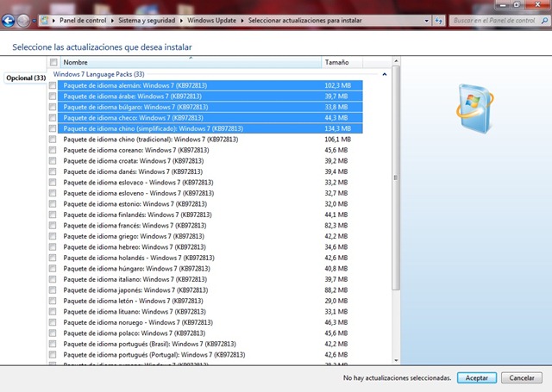This screenshot has width=552, height=392.
Task: Select 'Paquete de idioma griego' row text
Action: [134, 236]
